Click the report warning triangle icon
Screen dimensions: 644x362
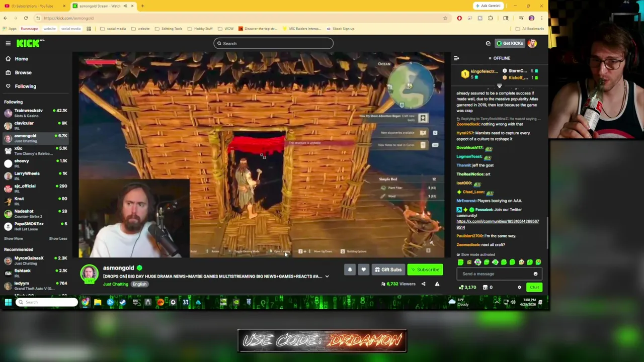pyautogui.click(x=437, y=284)
